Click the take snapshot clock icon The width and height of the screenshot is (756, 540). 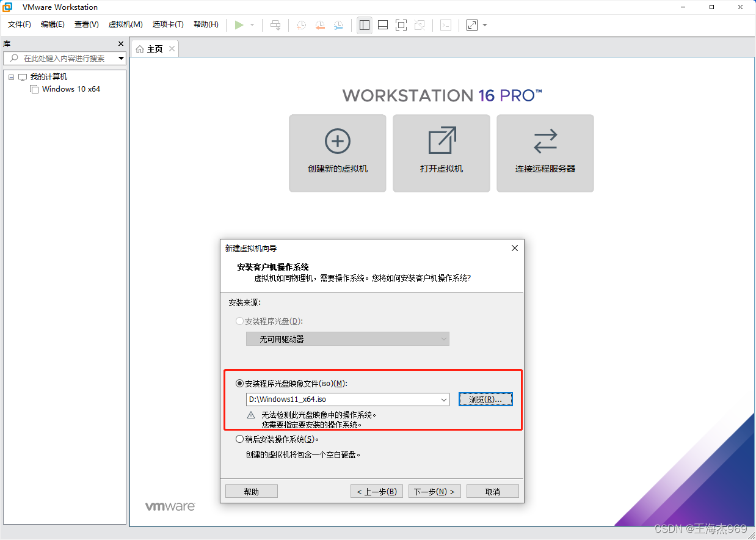302,25
